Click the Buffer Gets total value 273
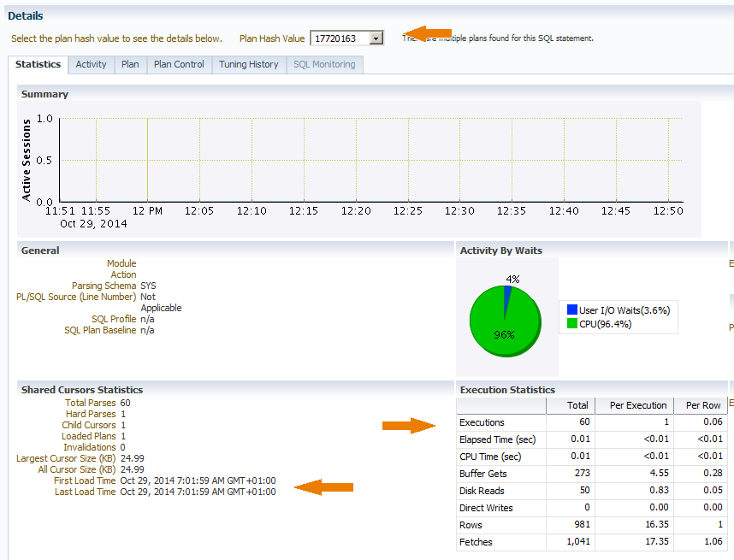Screen dimensions: 734x560 pos(580,474)
